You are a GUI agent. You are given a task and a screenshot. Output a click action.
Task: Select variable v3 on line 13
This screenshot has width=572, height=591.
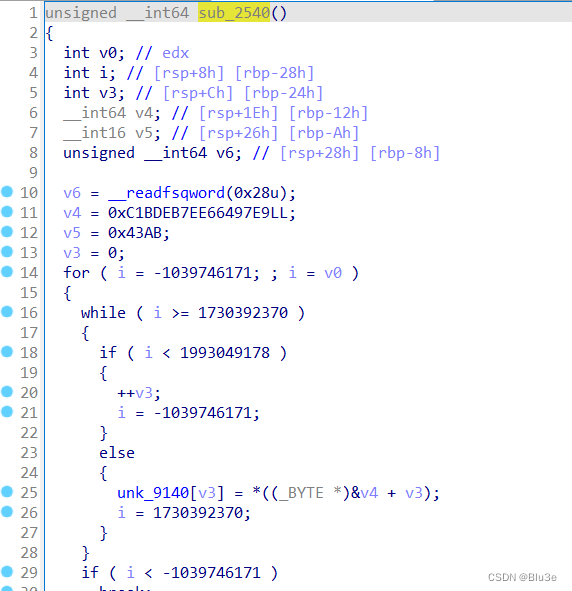point(72,253)
